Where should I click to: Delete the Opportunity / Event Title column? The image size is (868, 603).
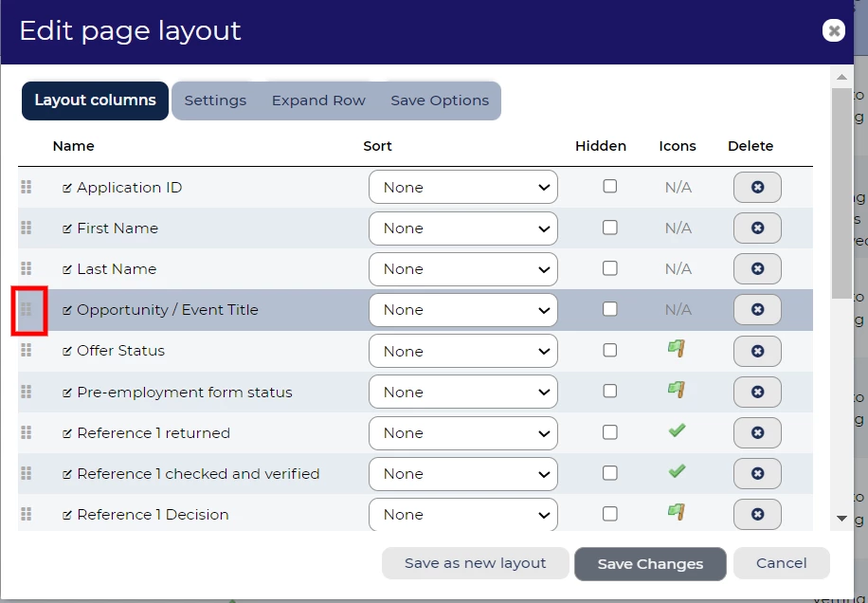(x=757, y=310)
